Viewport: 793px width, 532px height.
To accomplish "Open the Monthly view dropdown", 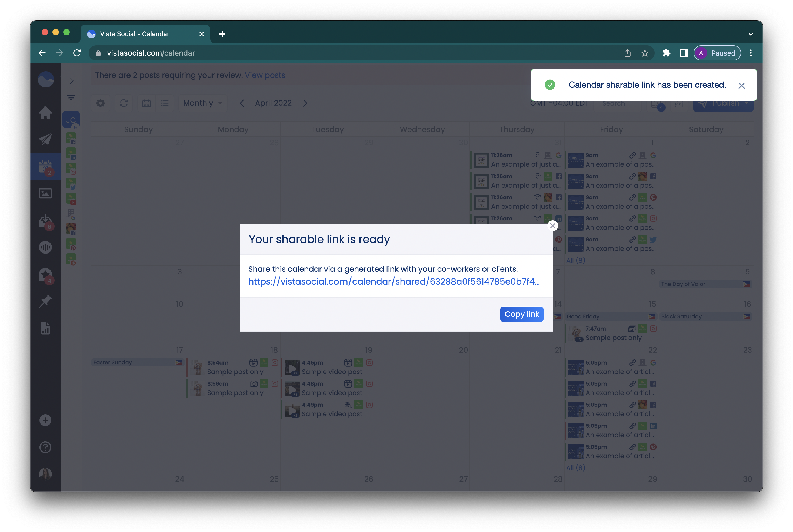I will click(203, 103).
